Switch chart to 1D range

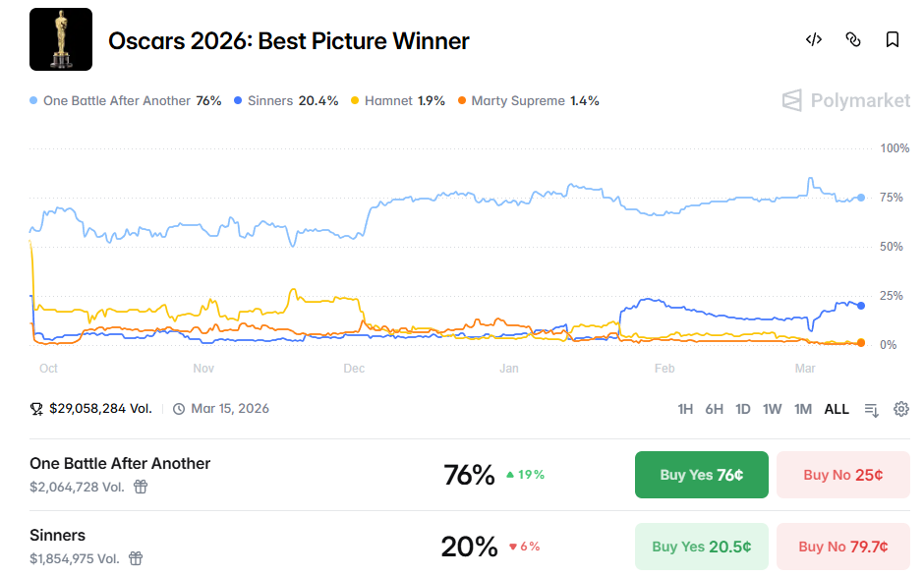743,409
